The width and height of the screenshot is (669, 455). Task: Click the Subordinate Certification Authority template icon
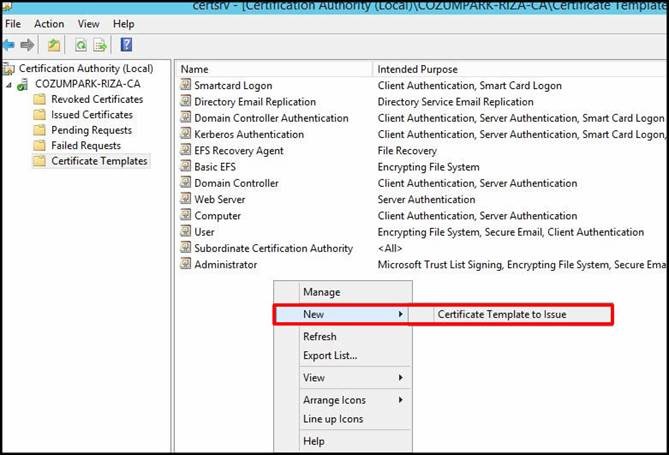click(x=186, y=247)
